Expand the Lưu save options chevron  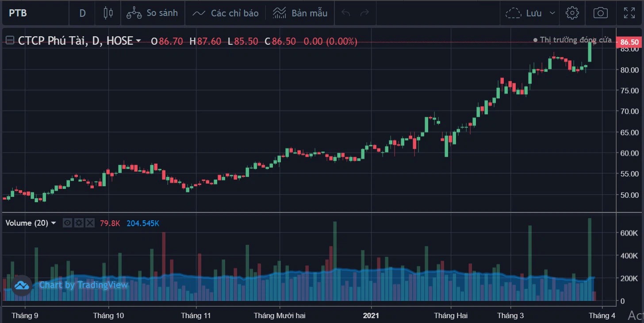552,13
